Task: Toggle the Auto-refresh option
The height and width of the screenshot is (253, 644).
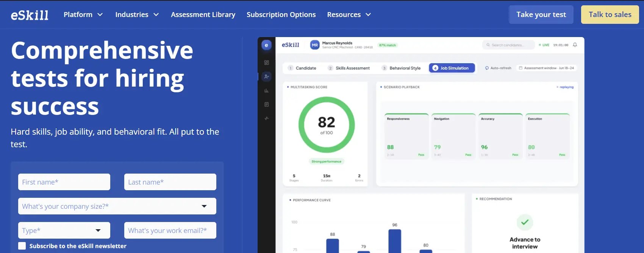Action: click(498, 68)
